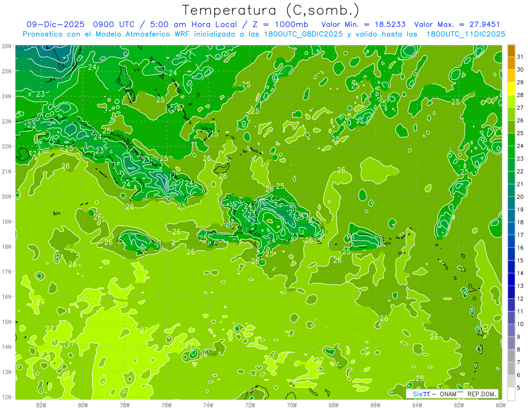Pick the colorbar swatch between 29 and 30
The image size is (532, 411).
511,76
